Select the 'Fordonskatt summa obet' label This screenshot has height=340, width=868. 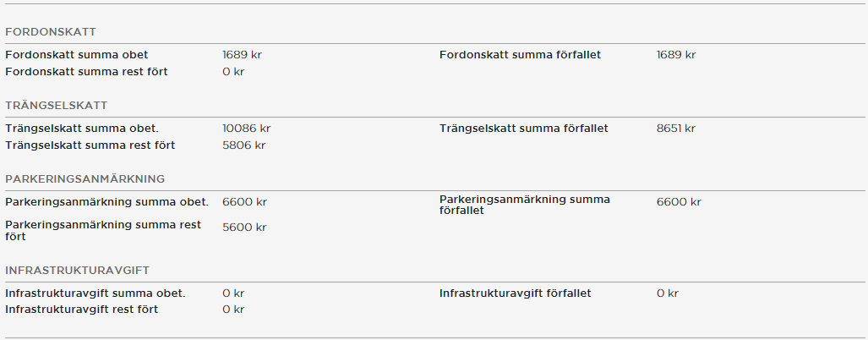tap(76, 55)
